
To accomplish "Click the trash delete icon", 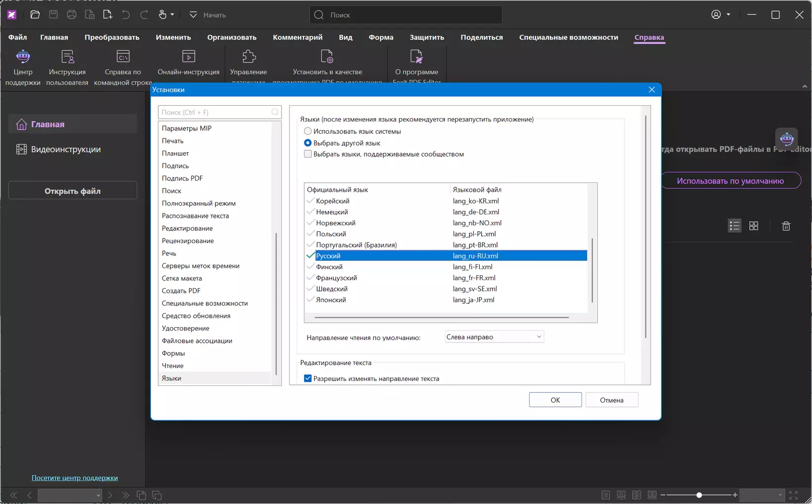I will coord(786,226).
